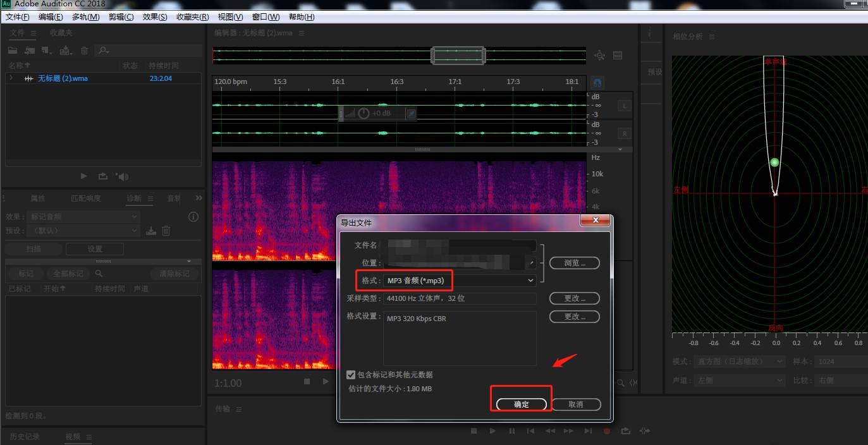Click 取消 in export dialog

[x=576, y=405]
